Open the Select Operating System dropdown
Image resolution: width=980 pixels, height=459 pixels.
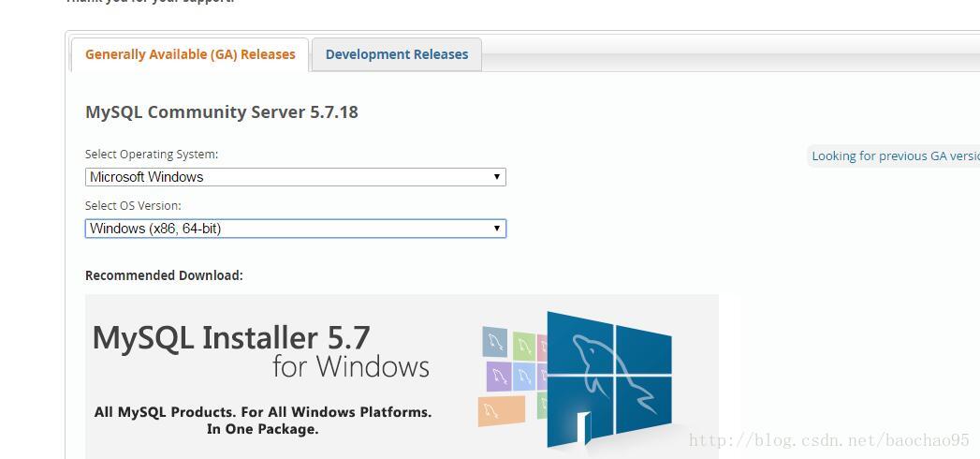pyautogui.click(x=295, y=177)
